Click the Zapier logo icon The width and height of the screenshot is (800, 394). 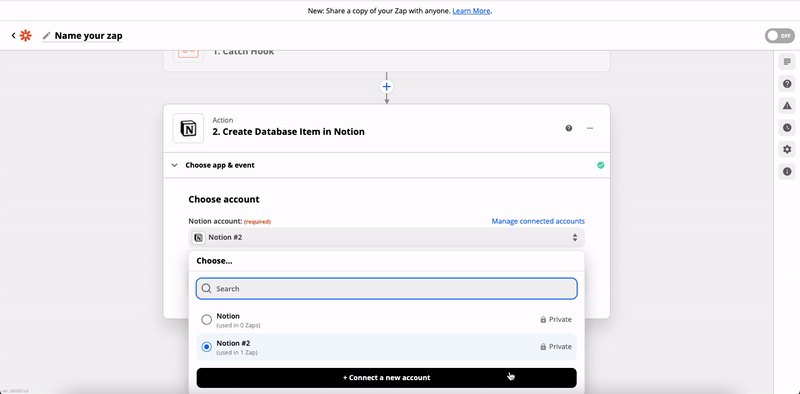click(26, 36)
